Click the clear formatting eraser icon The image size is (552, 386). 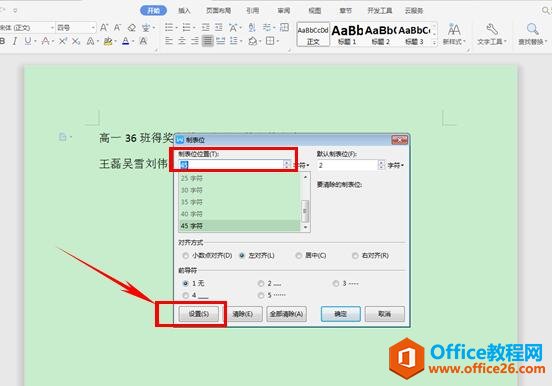(x=132, y=27)
